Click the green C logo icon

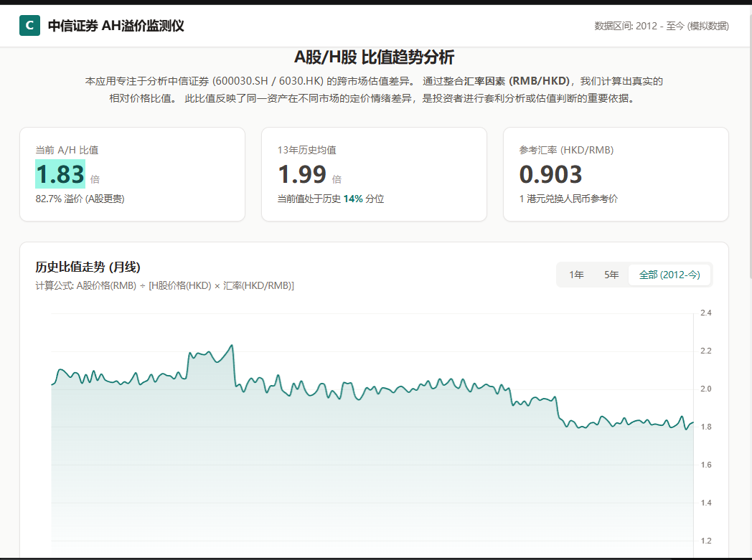29,26
